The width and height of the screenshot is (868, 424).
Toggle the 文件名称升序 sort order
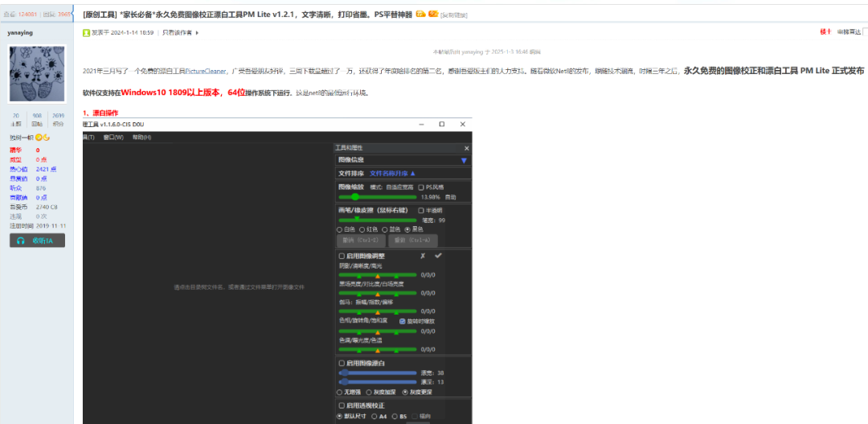coord(392,174)
